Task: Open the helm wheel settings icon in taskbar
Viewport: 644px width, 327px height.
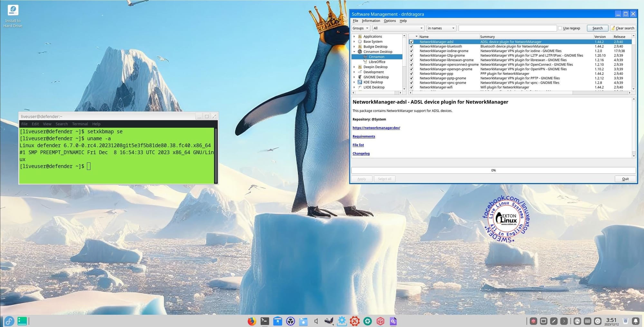Action: click(290, 321)
